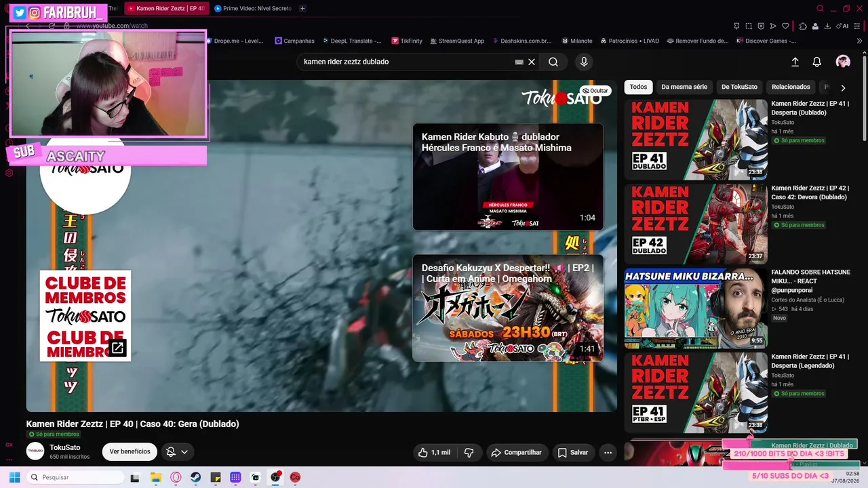Viewport: 868px width, 488px height.
Task: Open the Desafio Kakuzyu X Despertar end-screen video
Action: click(x=508, y=308)
